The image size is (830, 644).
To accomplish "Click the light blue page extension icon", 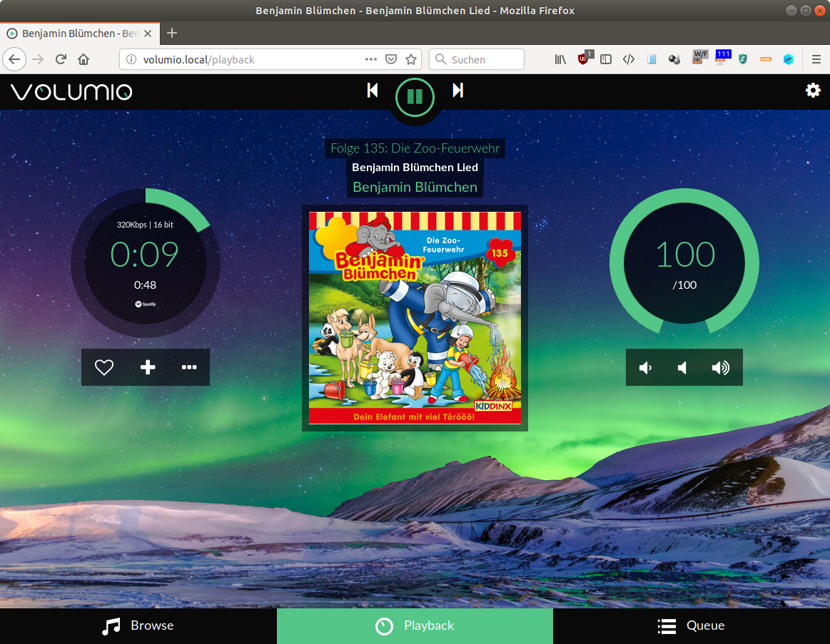I will tap(652, 59).
